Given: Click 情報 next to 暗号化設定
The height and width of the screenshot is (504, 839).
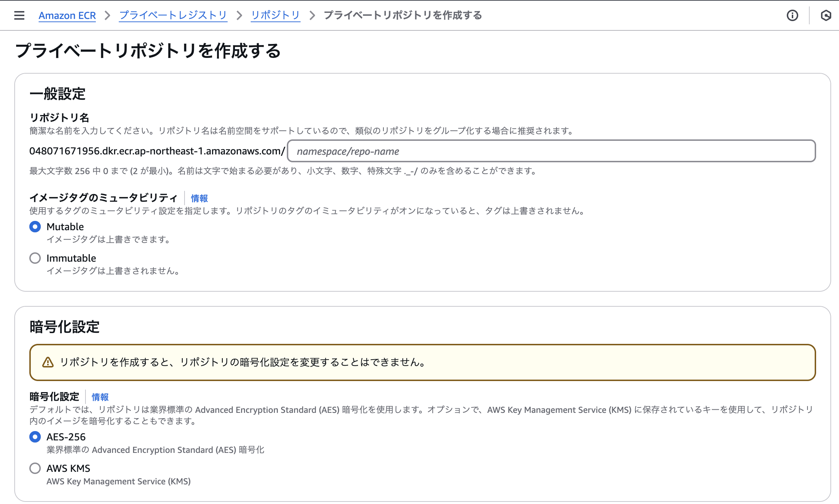Looking at the screenshot, I should 100,397.
